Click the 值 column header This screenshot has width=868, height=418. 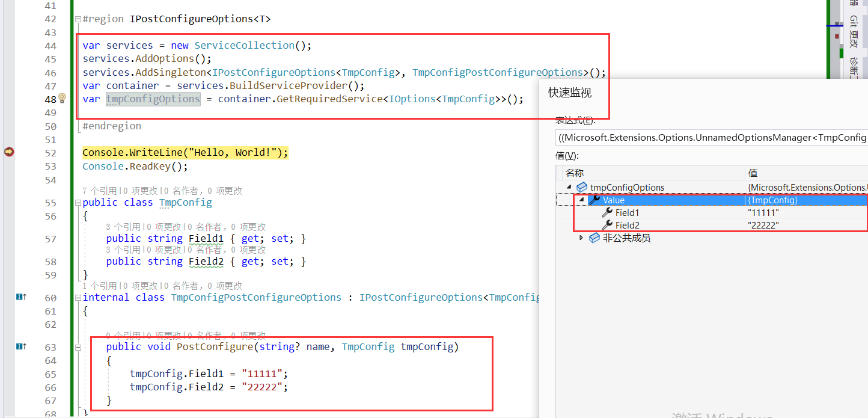point(806,173)
